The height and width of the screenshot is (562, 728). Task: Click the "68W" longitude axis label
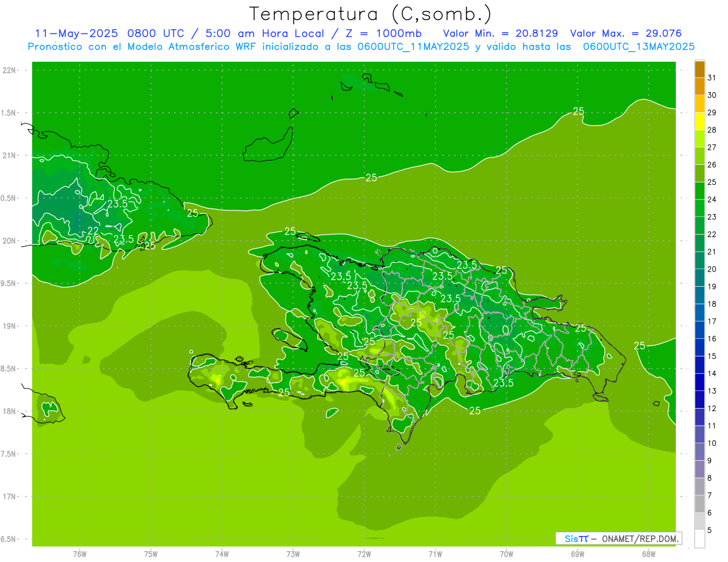coord(649,554)
